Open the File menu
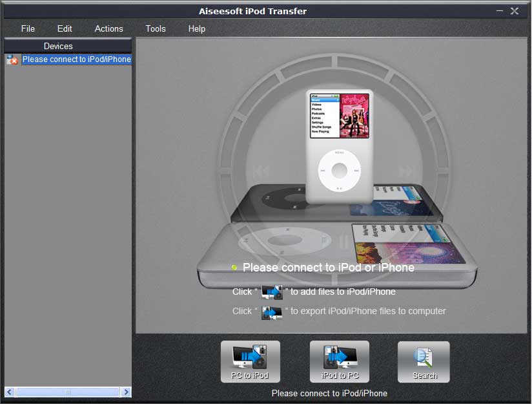 (28, 28)
